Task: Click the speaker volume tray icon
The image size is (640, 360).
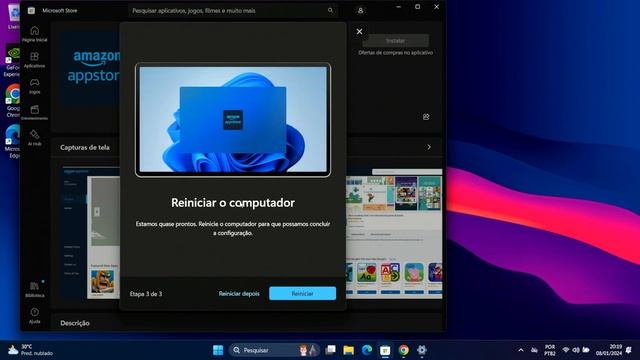Action: [576, 350]
